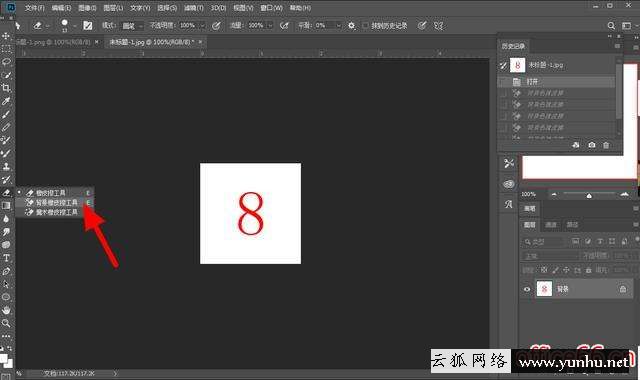Open the 3D(D) menu
640x380 pixels.
218,8
